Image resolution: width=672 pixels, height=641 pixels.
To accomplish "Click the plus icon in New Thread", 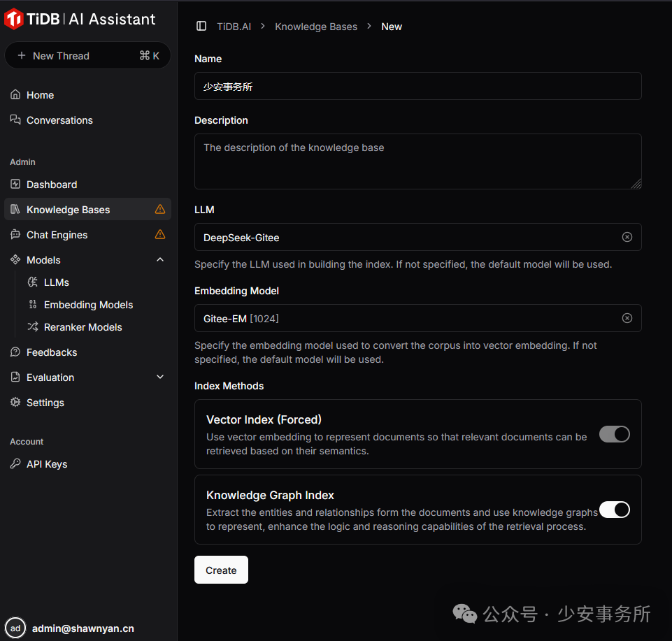I will 22,55.
